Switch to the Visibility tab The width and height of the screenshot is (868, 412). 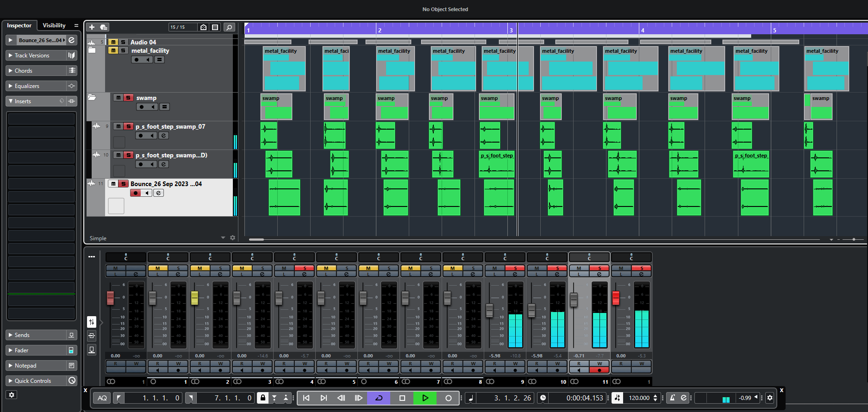[x=54, y=25]
